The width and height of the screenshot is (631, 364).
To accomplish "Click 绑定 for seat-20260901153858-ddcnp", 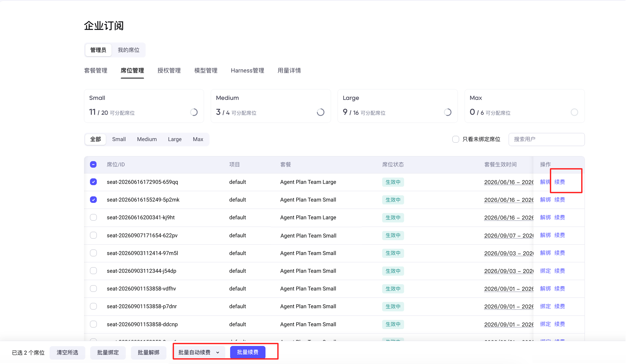I will [x=545, y=324].
